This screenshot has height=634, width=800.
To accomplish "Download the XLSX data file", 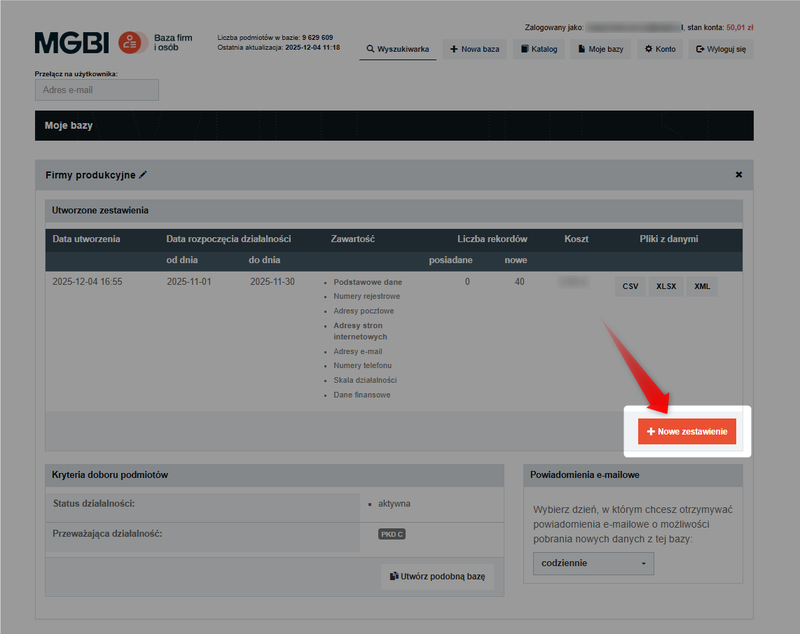I will point(666,286).
